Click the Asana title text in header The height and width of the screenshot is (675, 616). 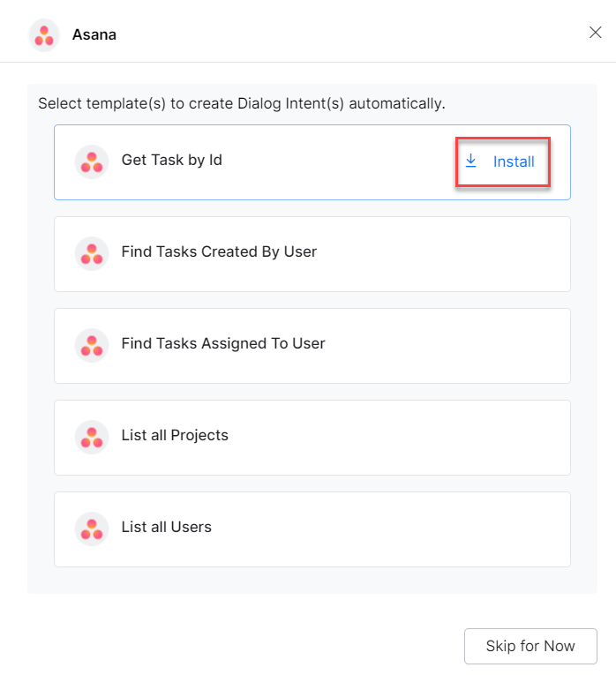[94, 35]
